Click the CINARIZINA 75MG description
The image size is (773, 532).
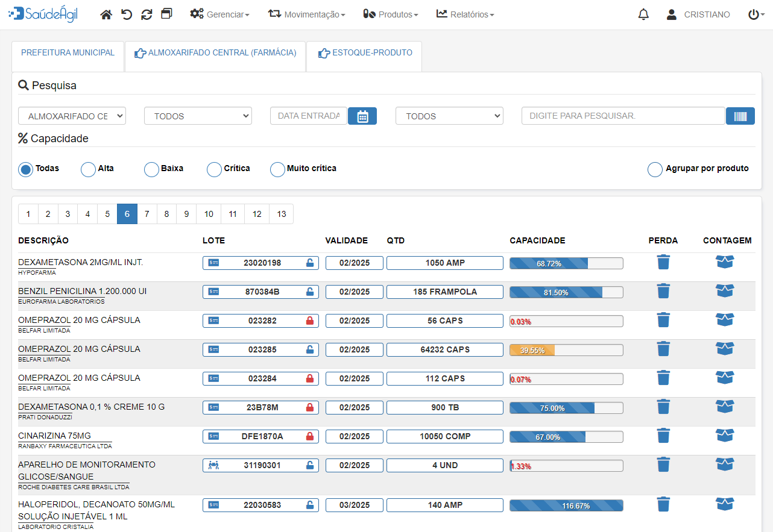(x=54, y=436)
